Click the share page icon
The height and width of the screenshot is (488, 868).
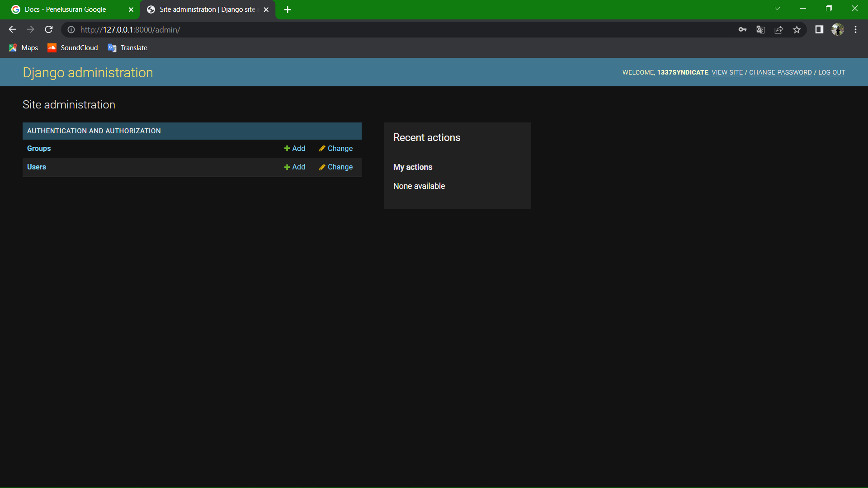coord(778,29)
